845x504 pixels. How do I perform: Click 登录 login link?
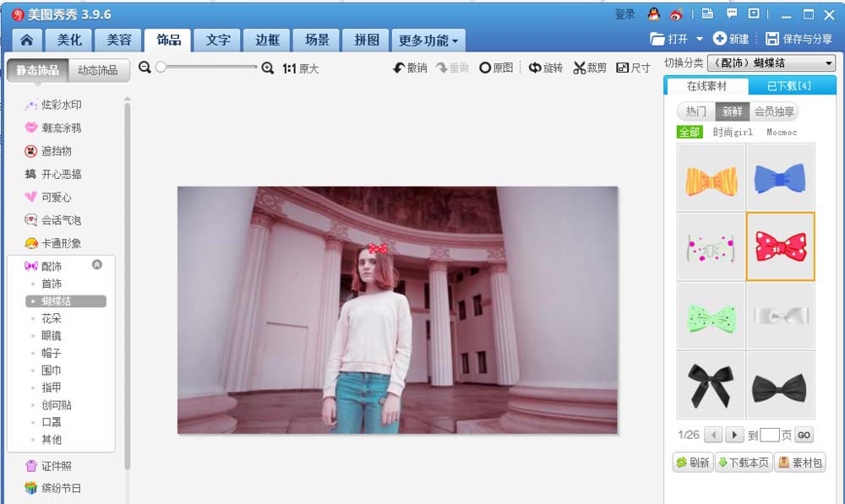[x=625, y=14]
